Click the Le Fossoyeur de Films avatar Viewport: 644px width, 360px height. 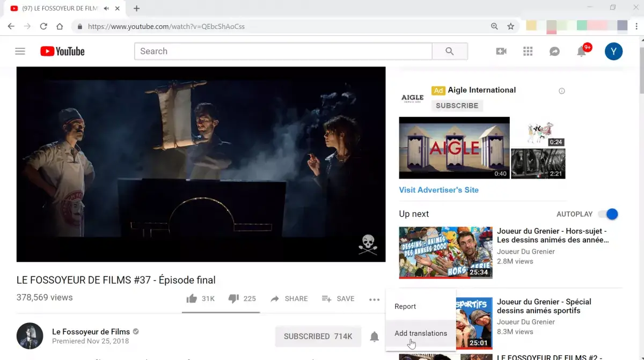[30, 336]
